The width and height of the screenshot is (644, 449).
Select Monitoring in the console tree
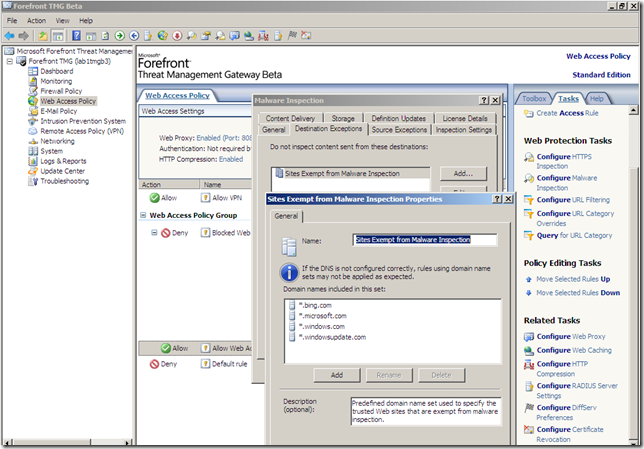pyautogui.click(x=56, y=81)
